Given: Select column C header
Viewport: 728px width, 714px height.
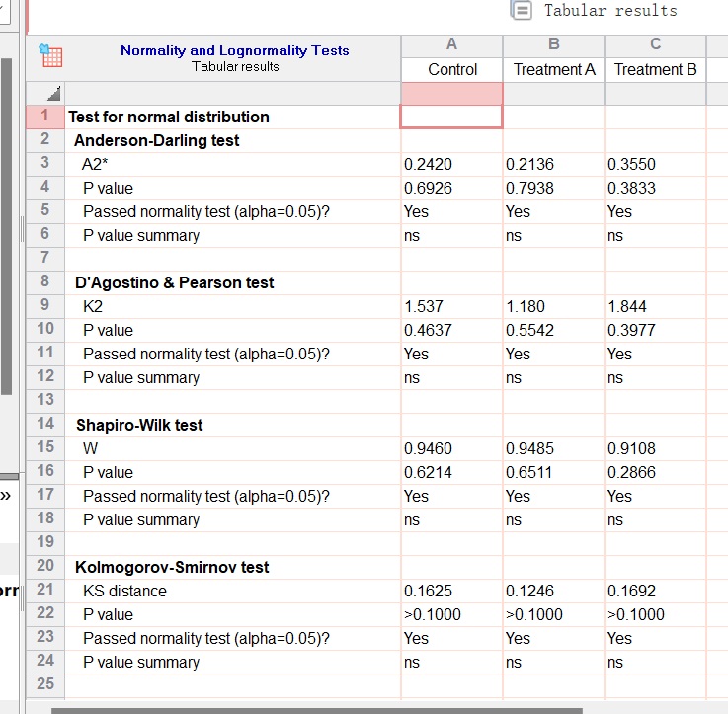Looking at the screenshot, I should click(x=655, y=44).
